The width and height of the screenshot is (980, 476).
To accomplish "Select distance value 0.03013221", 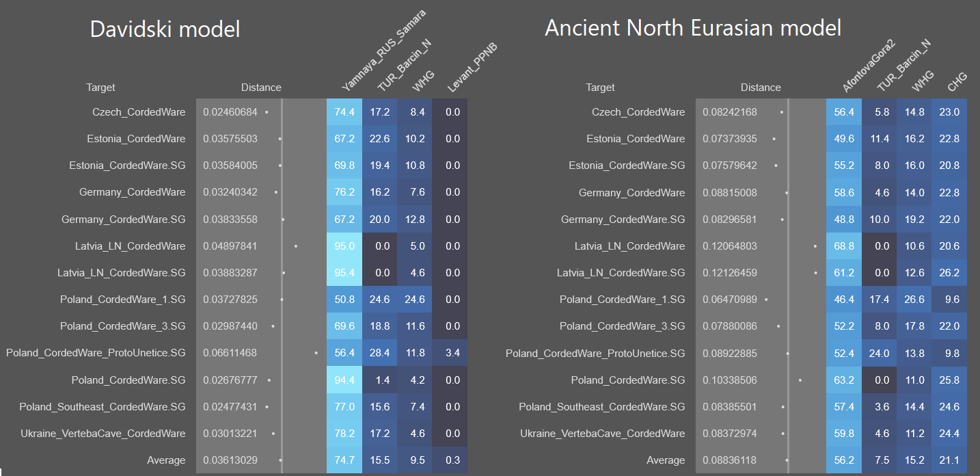I will coord(230,434).
